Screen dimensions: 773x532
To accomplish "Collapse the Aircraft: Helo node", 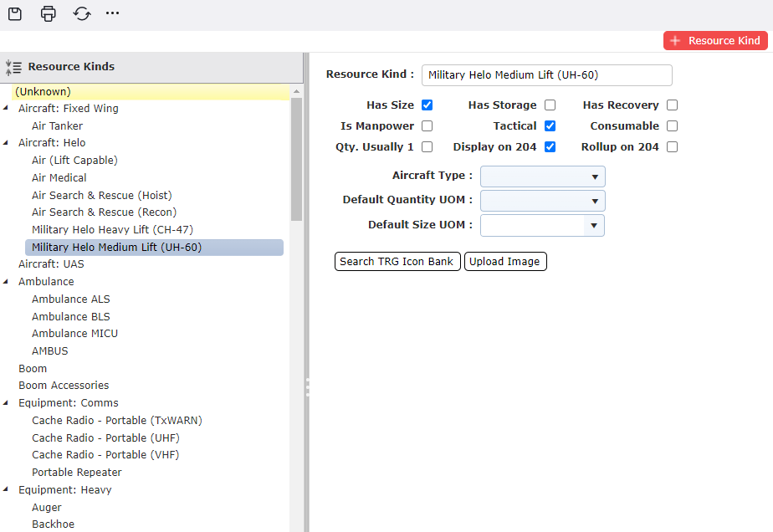I will coord(5,142).
